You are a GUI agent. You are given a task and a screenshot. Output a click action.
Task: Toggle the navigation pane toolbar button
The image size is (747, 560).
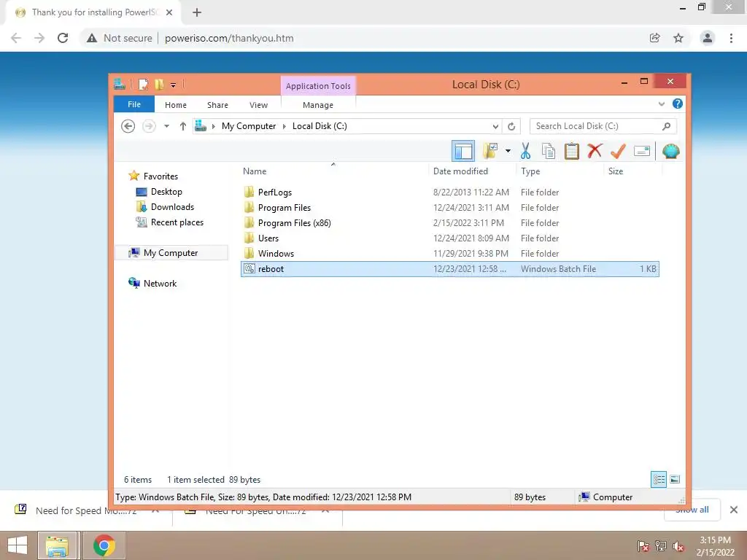click(x=462, y=152)
